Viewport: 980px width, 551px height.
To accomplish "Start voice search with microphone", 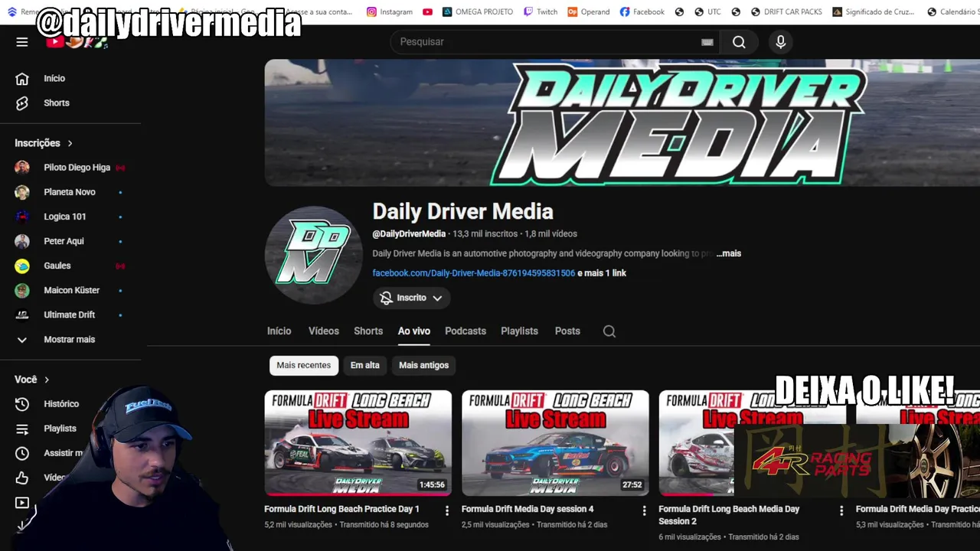I will pyautogui.click(x=780, y=42).
